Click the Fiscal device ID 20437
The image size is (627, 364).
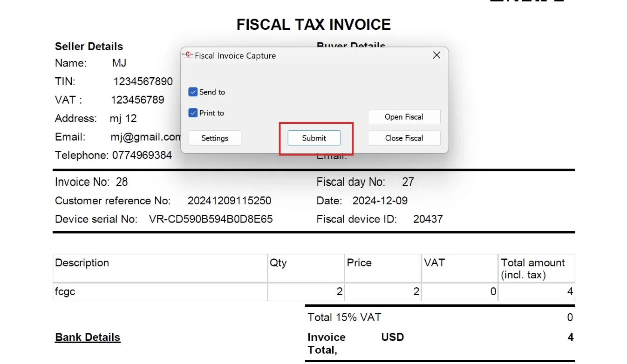click(x=428, y=219)
